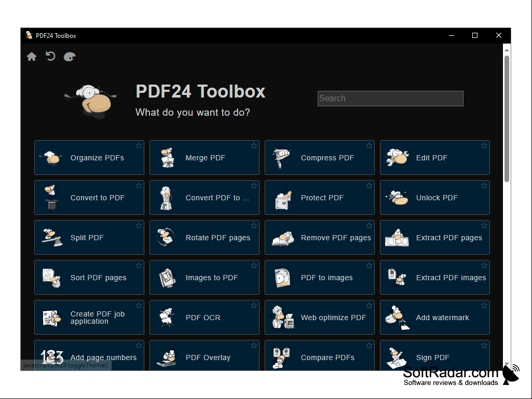This screenshot has height=399, width=532.
Task: Open the Sign PDF pen icon
Action: tap(397, 359)
